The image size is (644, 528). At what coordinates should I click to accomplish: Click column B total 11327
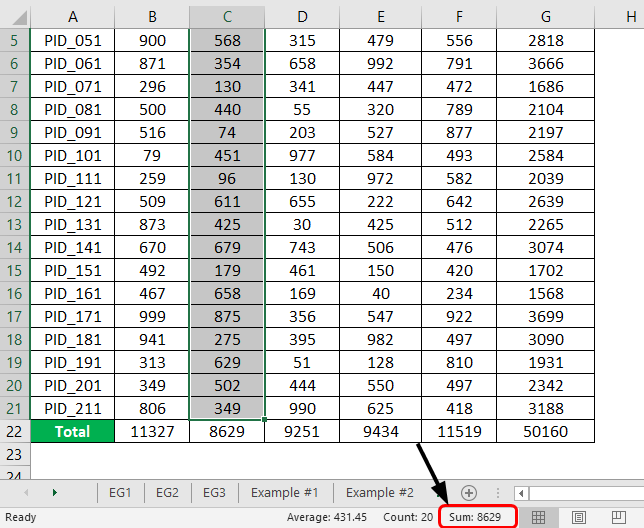click(152, 432)
